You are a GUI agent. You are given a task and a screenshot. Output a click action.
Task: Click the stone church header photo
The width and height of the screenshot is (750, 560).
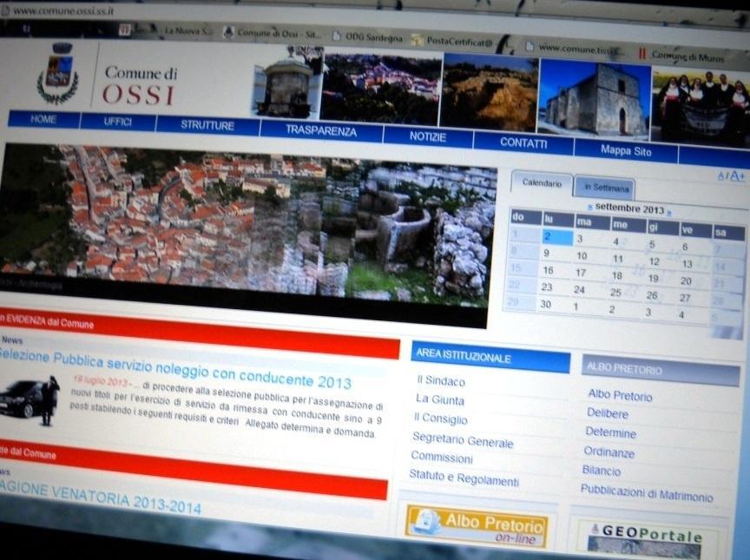[x=594, y=98]
